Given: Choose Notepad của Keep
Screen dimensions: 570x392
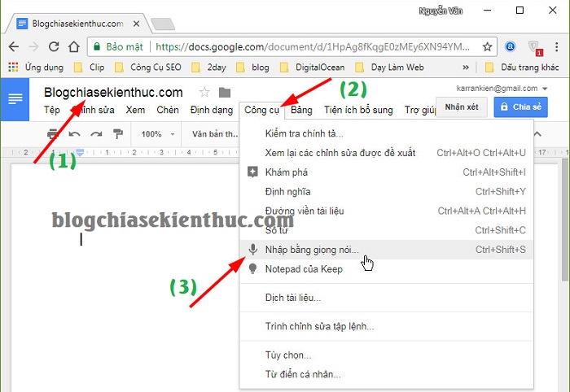Looking at the screenshot, I should [x=387, y=269].
